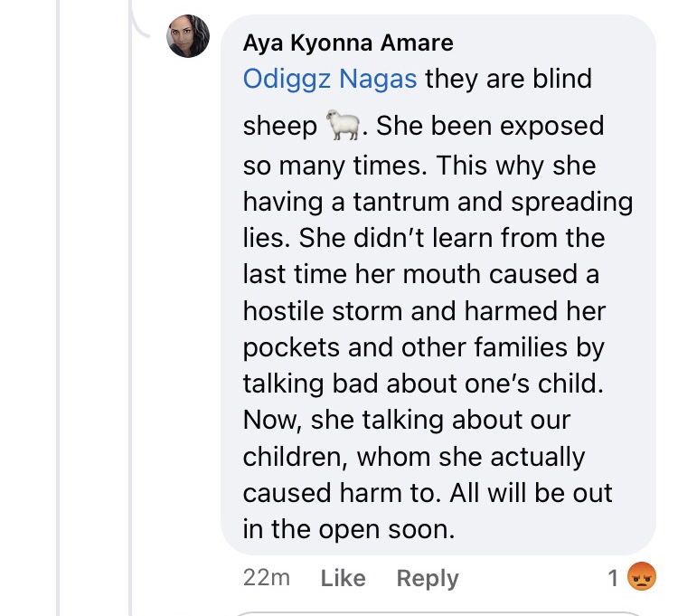This screenshot has height=616, width=678.
Task: Reply to Aya Kyonna Amare's comment
Action: pyautogui.click(x=428, y=578)
